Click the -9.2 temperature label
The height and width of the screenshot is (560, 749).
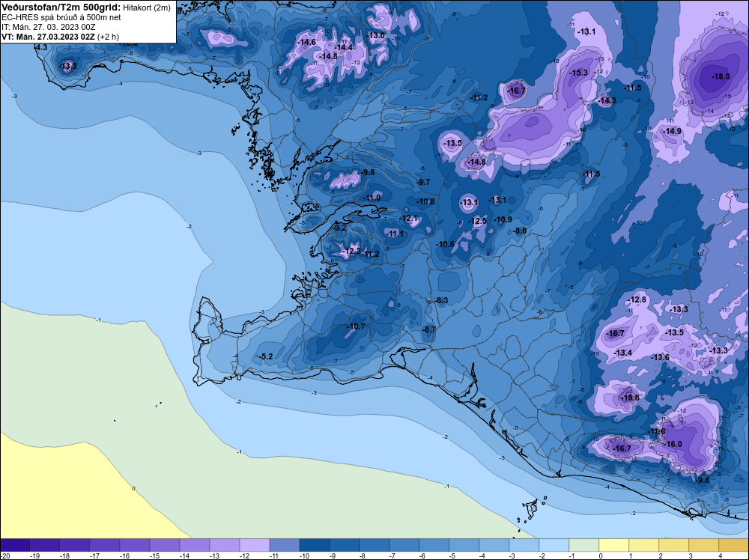tap(339, 228)
